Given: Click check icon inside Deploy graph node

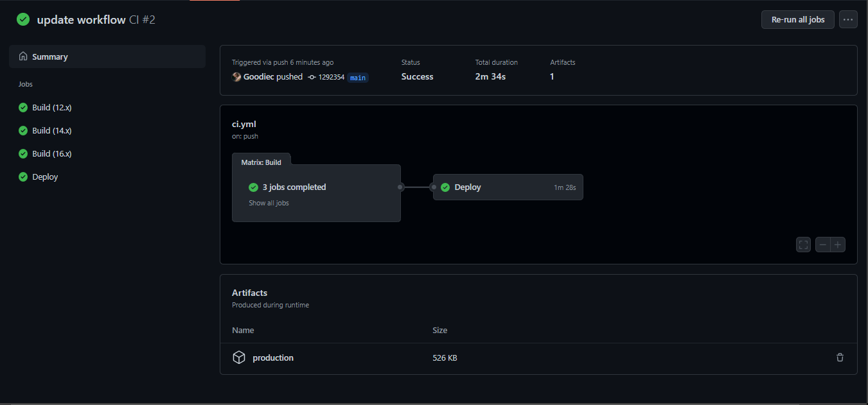Looking at the screenshot, I should (445, 187).
